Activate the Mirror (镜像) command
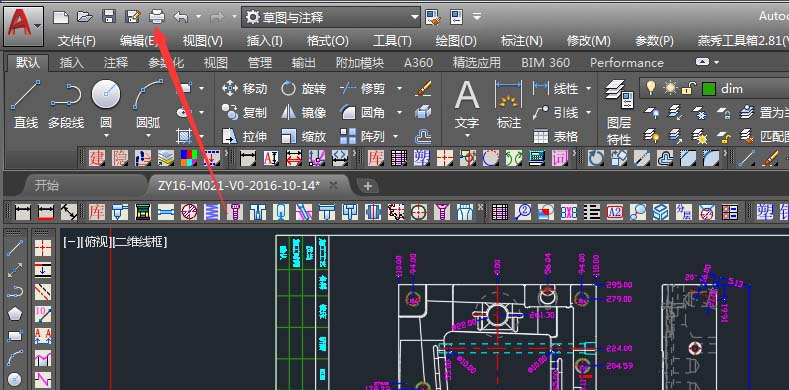The height and width of the screenshot is (390, 789). click(303, 112)
